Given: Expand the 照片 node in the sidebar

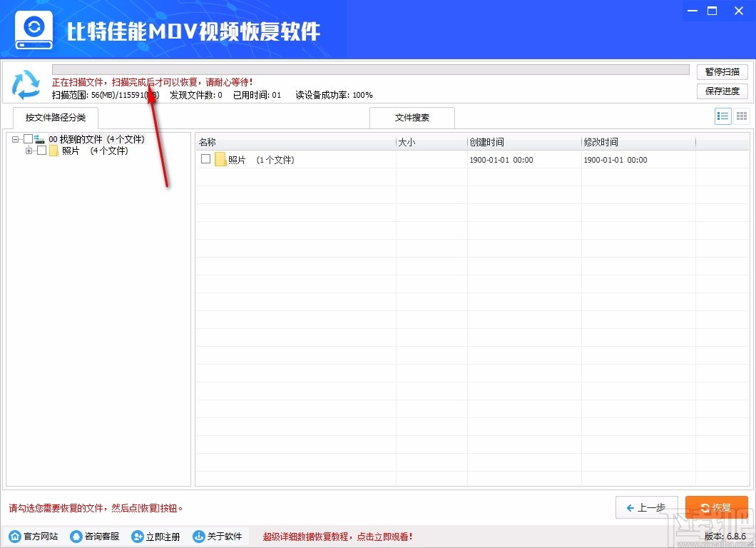Looking at the screenshot, I should 30,151.
